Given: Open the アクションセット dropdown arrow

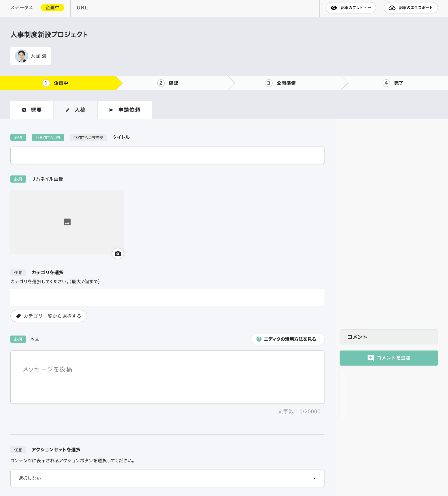Looking at the screenshot, I should (x=314, y=478).
